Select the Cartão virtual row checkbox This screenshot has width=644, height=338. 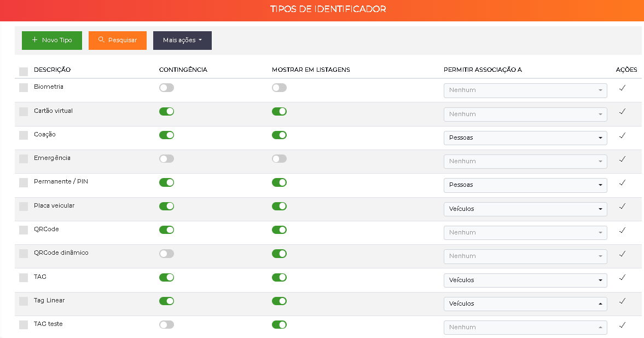[x=24, y=111]
